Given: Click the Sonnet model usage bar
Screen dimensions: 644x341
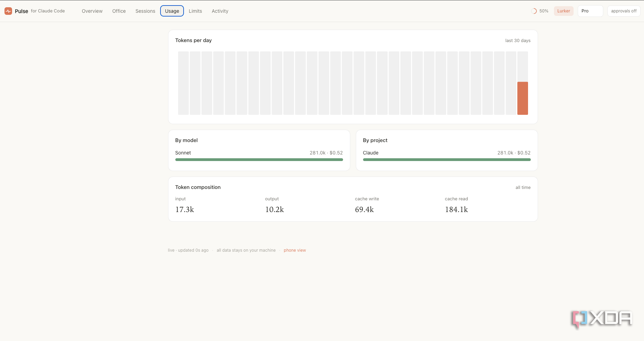Looking at the screenshot, I should [259, 160].
